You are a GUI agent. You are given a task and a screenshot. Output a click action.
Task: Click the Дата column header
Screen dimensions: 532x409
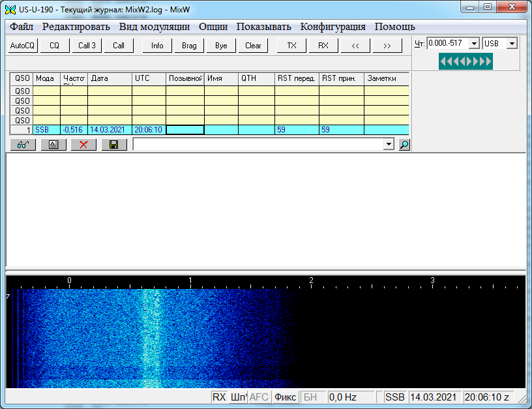110,78
